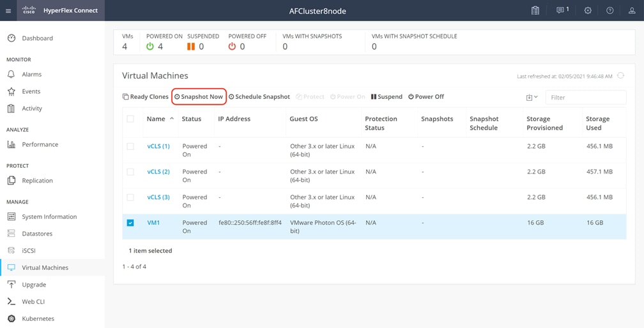Open the hamburger navigation menu
The height and width of the screenshot is (328, 644).
tap(8, 11)
